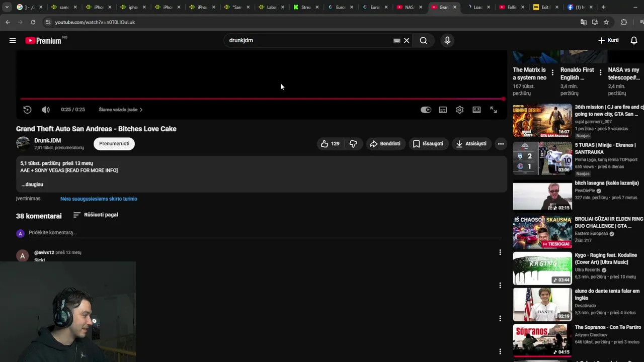Click the "Kurti" create button
Viewport: 644px width, 362px height.
tap(608, 40)
